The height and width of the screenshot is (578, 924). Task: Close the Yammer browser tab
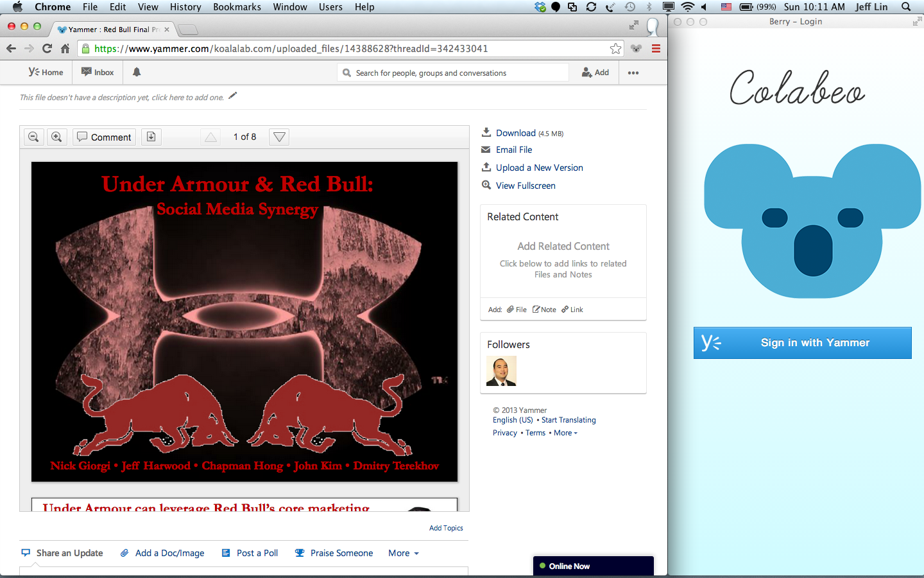coord(167,30)
